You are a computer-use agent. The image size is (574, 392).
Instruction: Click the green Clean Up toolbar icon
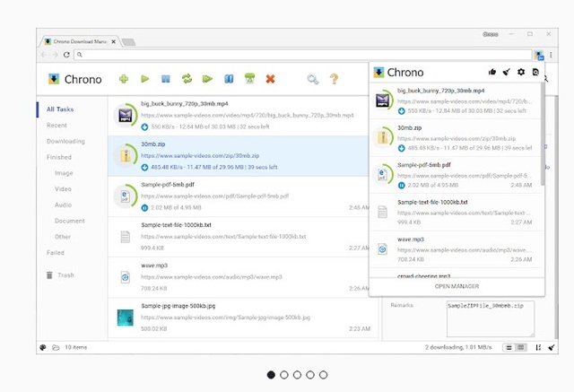click(x=249, y=79)
